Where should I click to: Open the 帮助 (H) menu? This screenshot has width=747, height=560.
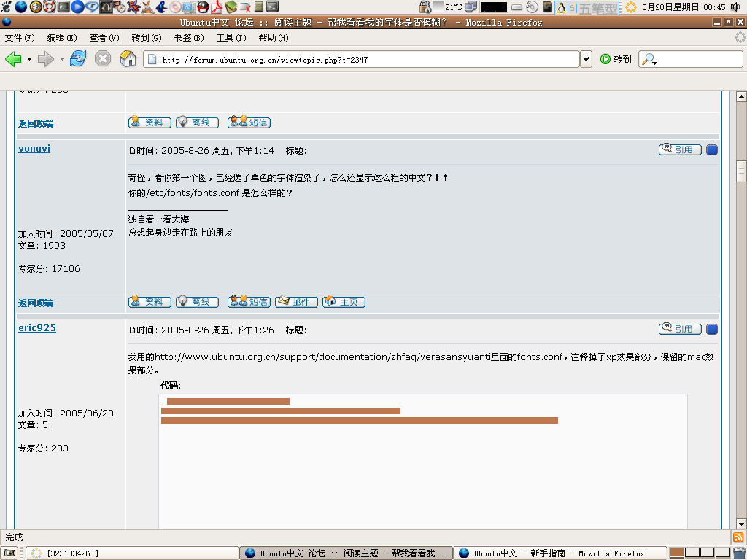(x=274, y=38)
